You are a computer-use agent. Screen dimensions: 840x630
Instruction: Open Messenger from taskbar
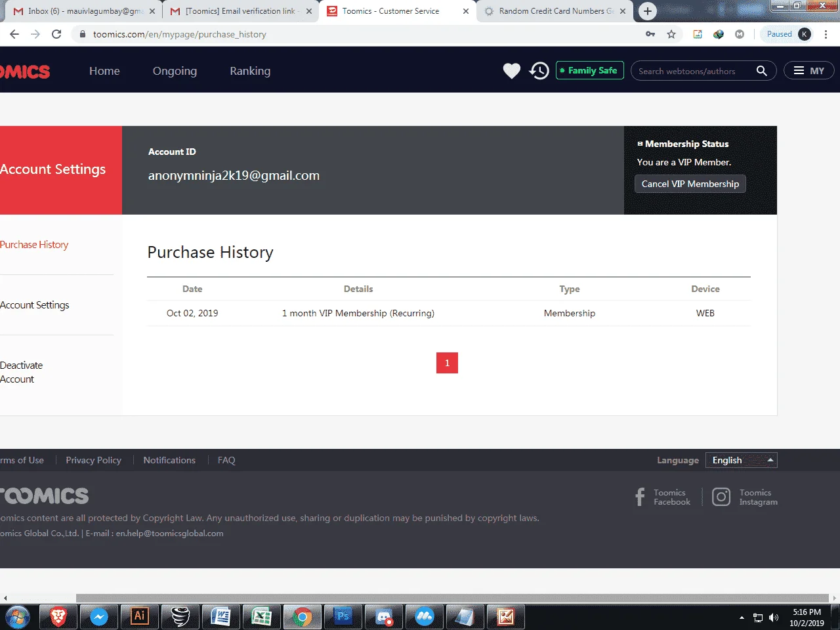(99, 617)
